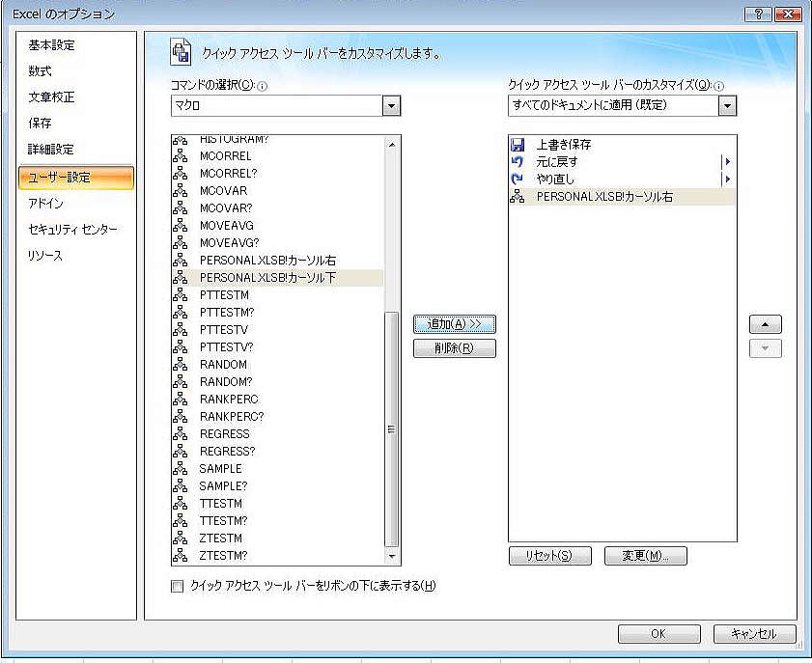The width and height of the screenshot is (812, 663).
Task: Click the help question mark in title bar
Action: tap(758, 14)
